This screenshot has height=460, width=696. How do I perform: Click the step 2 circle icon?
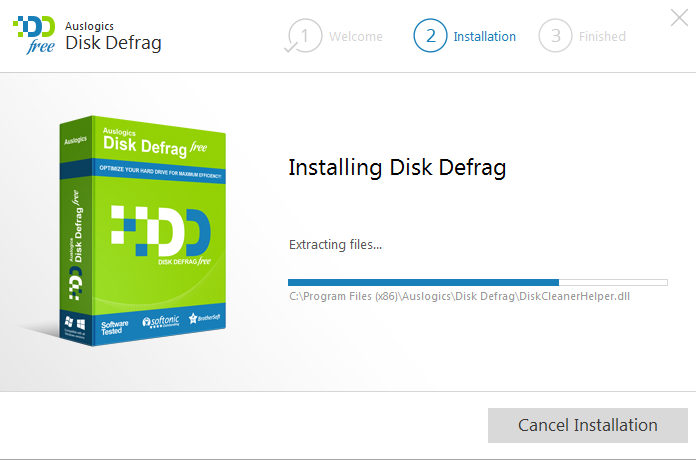point(430,36)
